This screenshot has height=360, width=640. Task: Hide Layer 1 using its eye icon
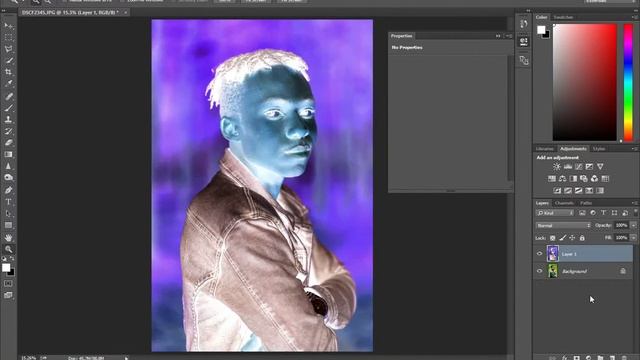coord(540,254)
